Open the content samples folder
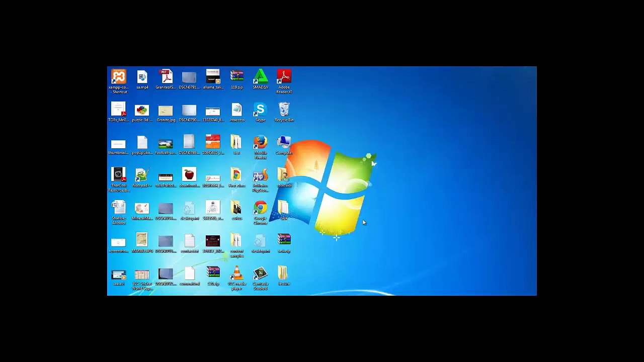The image size is (644, 362). pos(236,240)
